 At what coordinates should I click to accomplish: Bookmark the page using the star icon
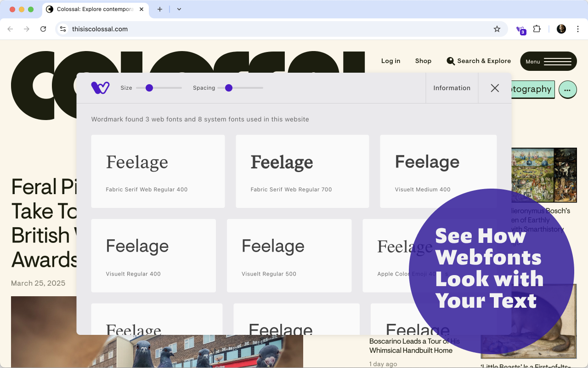[497, 29]
